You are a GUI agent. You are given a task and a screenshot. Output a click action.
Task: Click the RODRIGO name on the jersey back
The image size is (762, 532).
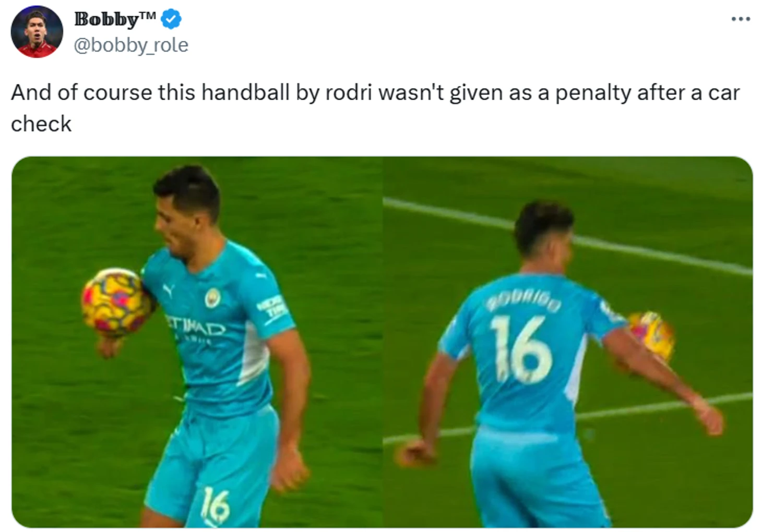524,300
